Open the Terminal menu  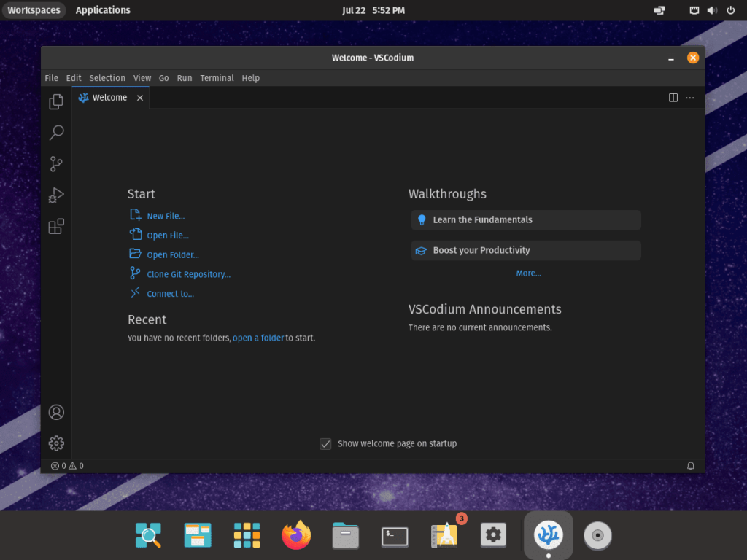217,78
